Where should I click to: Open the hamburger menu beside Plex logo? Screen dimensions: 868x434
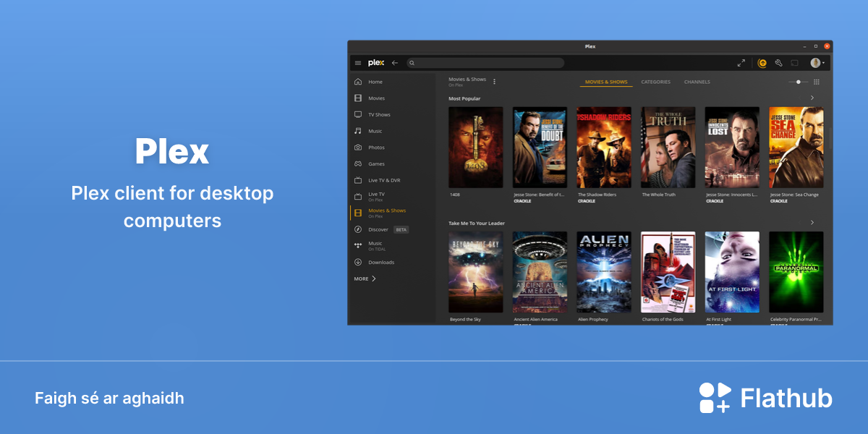click(357, 63)
